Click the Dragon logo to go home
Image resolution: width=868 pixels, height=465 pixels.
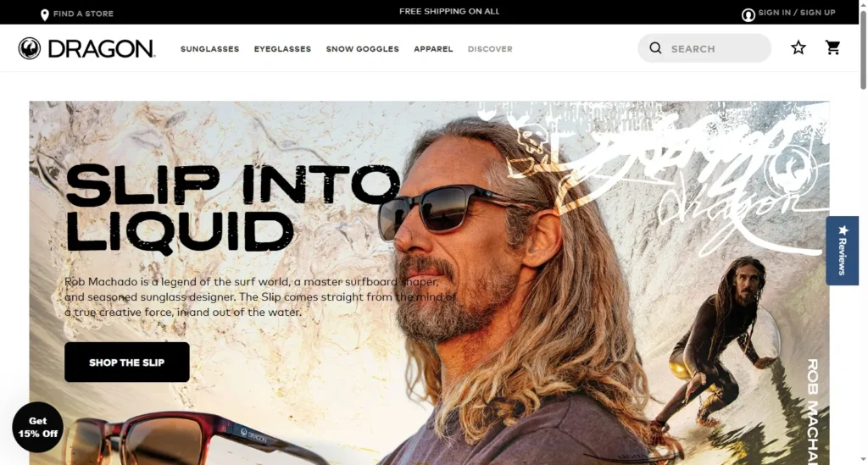[87, 48]
